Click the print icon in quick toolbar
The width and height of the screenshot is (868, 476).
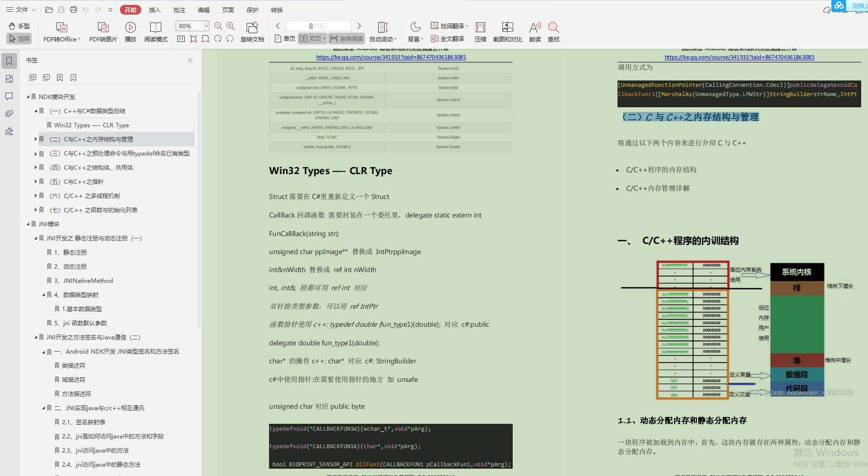pos(74,10)
